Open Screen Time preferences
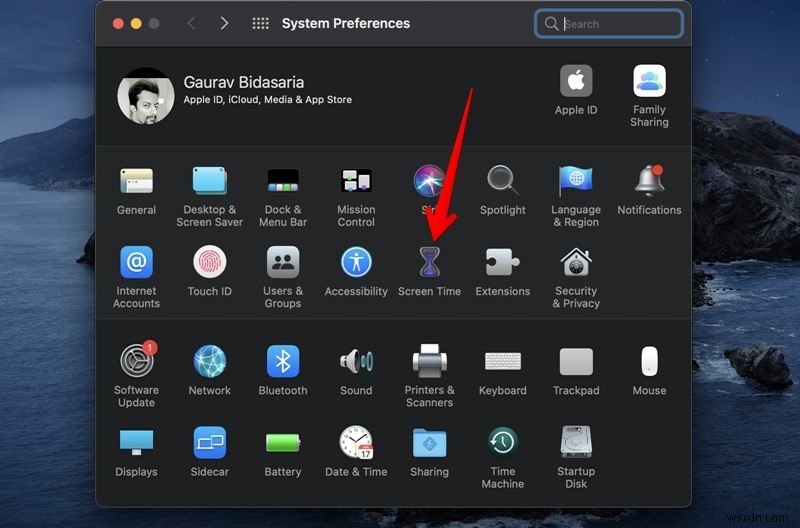Screen dimensions: 800x528 click(x=429, y=263)
